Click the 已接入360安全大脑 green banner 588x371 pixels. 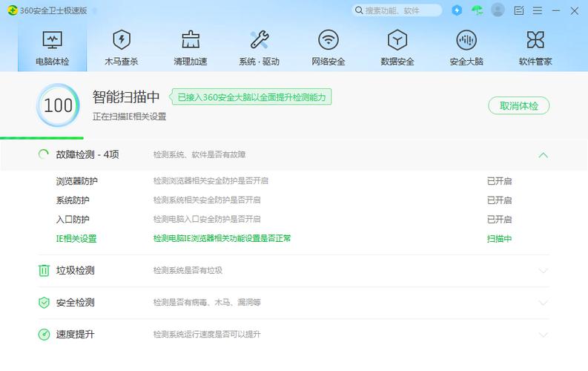coord(251,97)
